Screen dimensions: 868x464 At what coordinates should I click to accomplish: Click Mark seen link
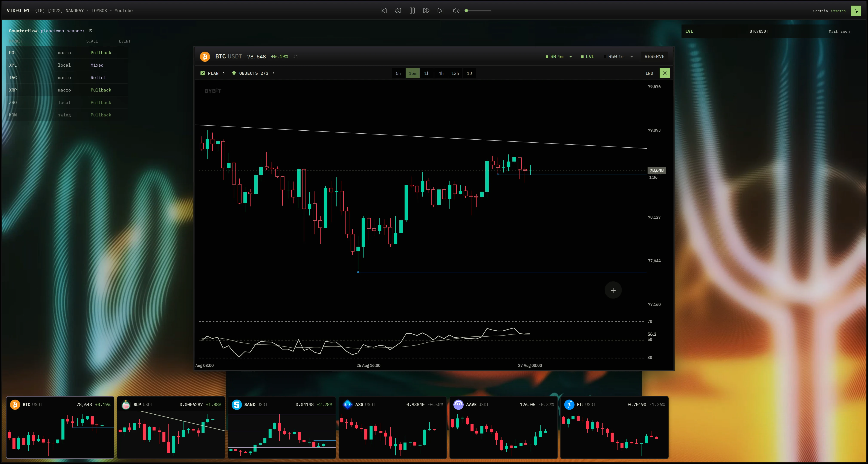click(839, 31)
